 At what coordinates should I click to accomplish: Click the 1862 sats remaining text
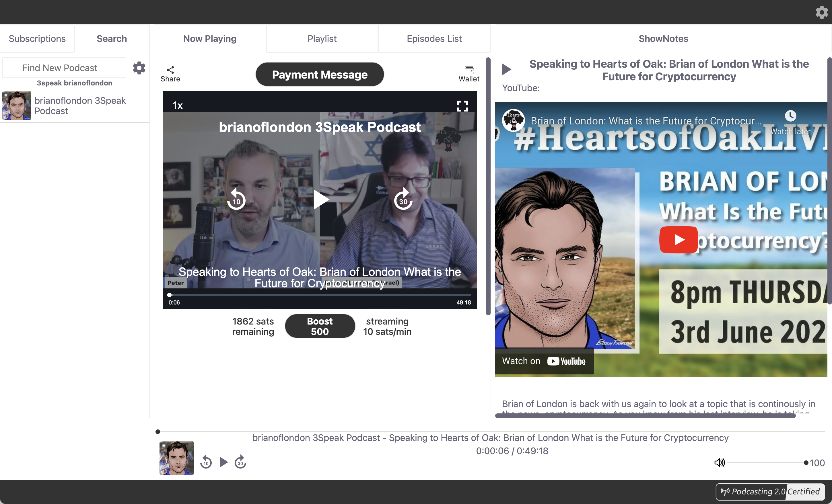[253, 326]
